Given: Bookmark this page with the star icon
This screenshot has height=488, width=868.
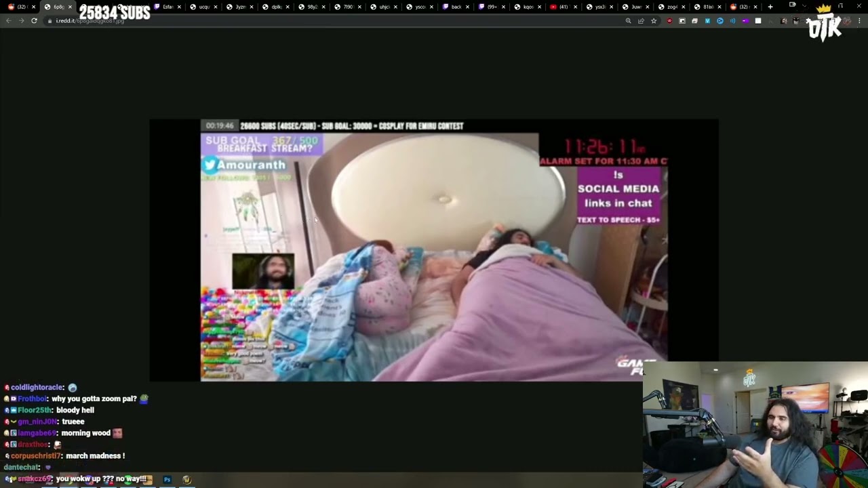Looking at the screenshot, I should click(654, 21).
